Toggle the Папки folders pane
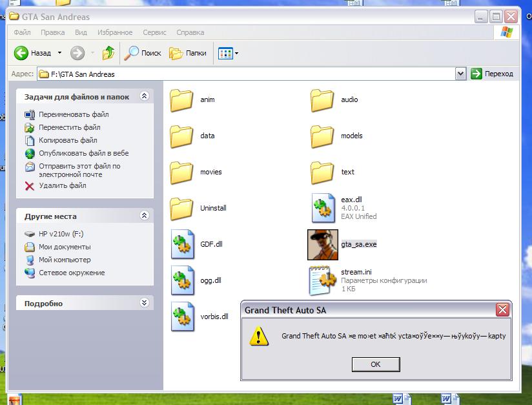This screenshot has width=532, height=405. (x=188, y=53)
